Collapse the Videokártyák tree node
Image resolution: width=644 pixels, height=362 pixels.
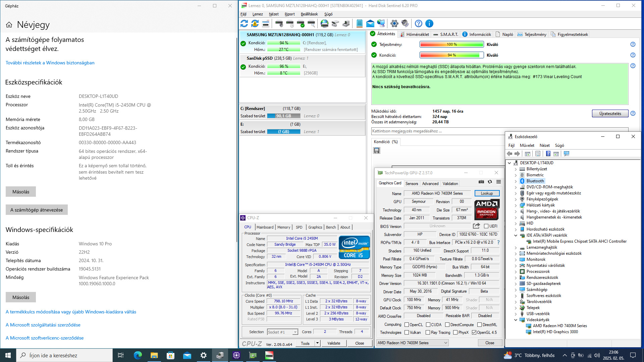click(516, 320)
